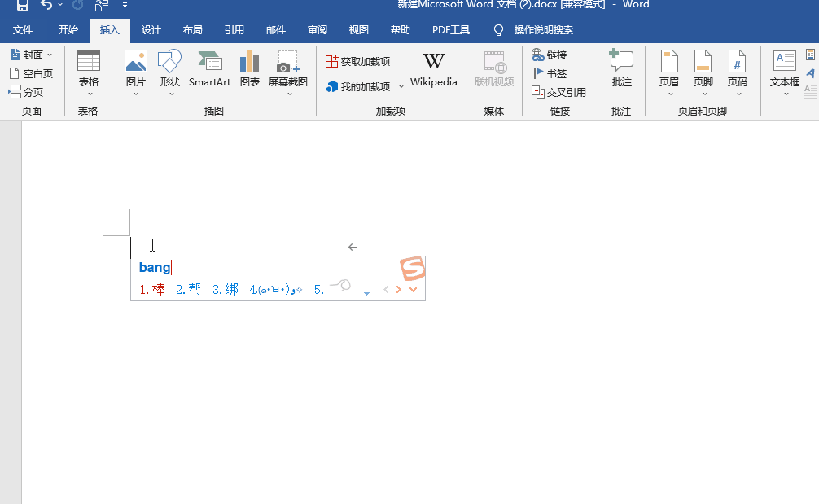Click 获取加载项 button
The width and height of the screenshot is (819, 504).
point(357,61)
